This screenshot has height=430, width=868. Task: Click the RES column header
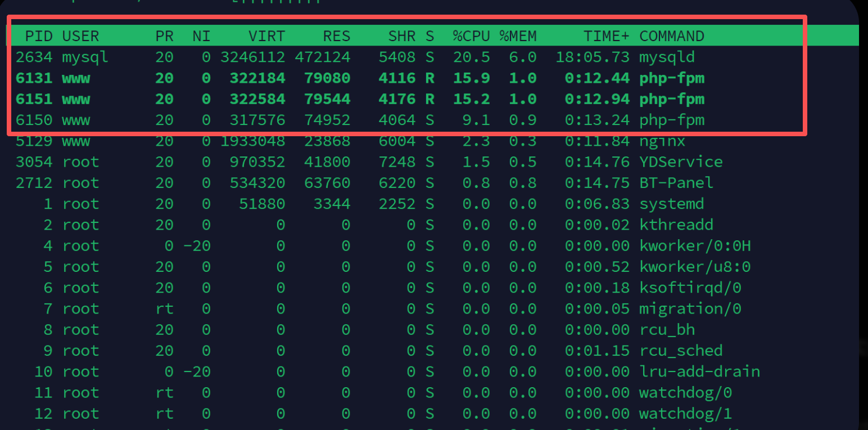pyautogui.click(x=336, y=36)
